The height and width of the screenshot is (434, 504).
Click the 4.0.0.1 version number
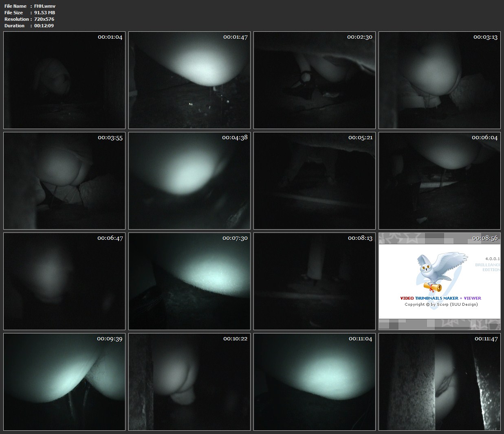(493, 259)
